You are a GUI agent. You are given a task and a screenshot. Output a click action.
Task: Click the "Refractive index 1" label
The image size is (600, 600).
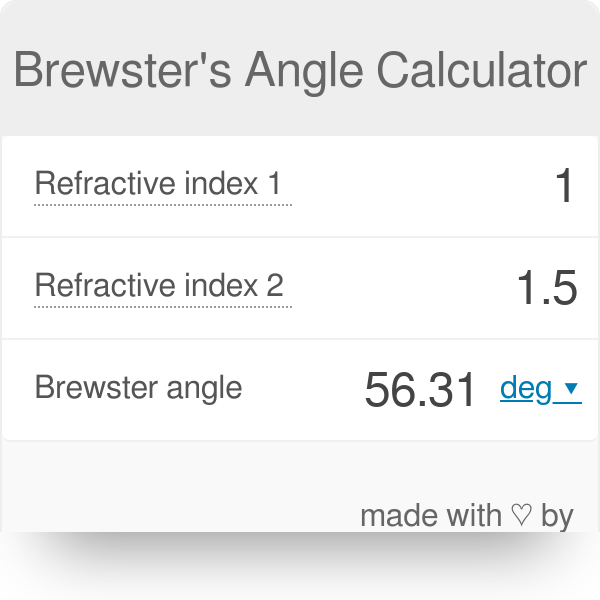[158, 184]
